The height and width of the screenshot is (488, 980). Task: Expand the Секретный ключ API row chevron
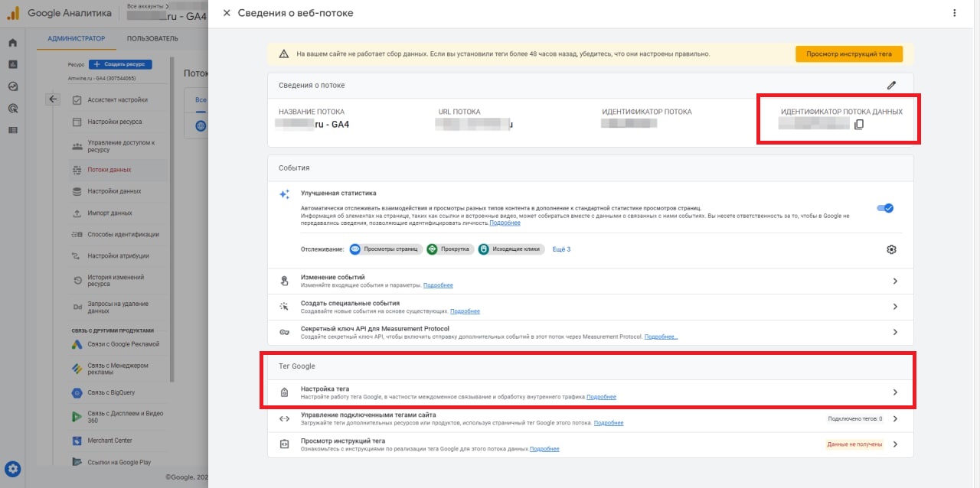tap(895, 332)
